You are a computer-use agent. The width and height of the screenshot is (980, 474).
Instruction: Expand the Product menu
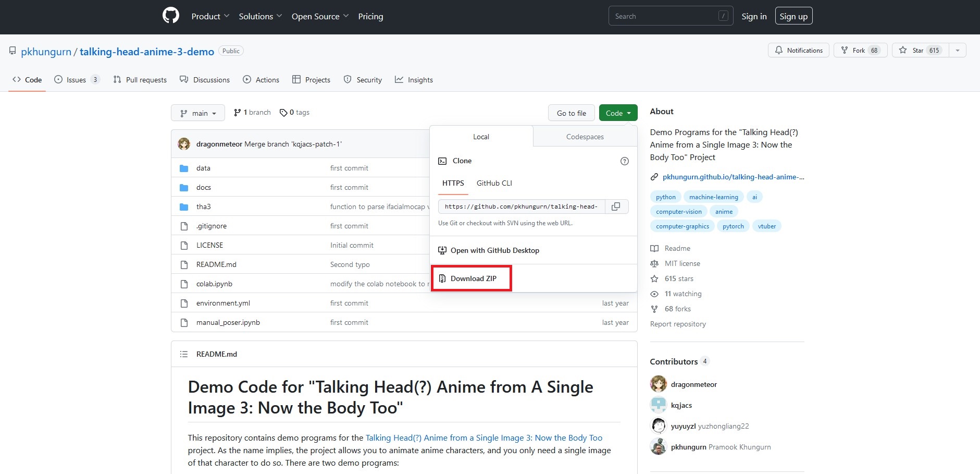pyautogui.click(x=210, y=16)
